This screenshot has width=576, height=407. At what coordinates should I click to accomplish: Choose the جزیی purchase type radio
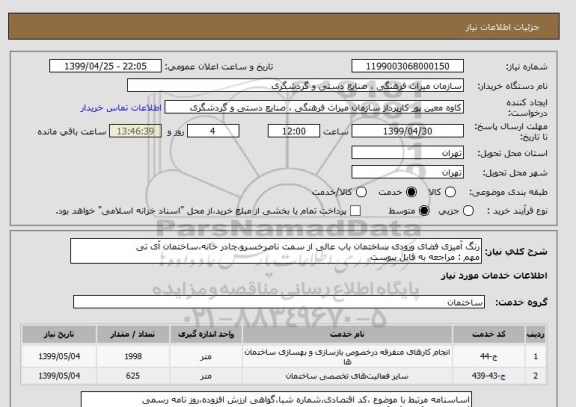pos(468,211)
